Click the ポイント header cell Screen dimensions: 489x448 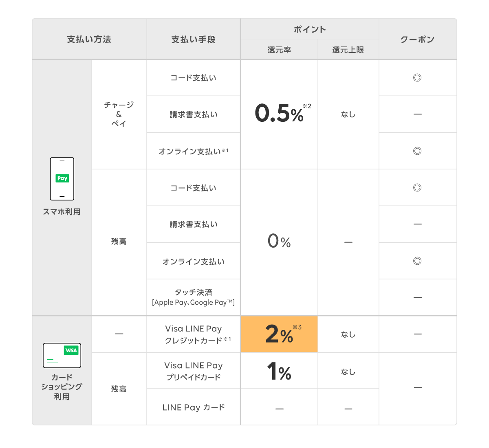point(310,29)
